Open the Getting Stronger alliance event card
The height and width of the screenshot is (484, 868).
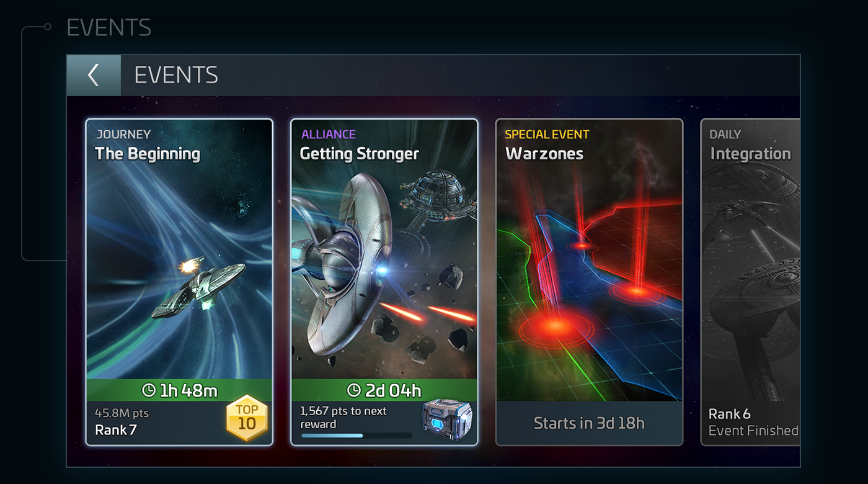(x=384, y=282)
